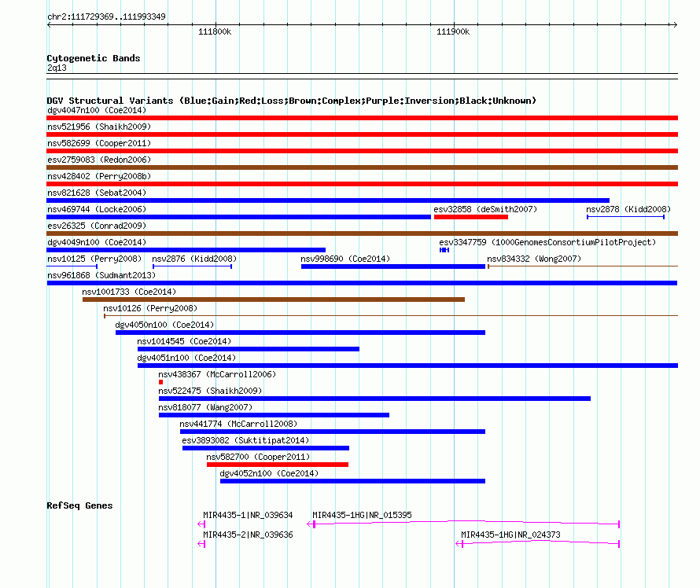The height and width of the screenshot is (588, 700).
Task: Click the nsv821628 (Sebat2004) blue gain bar
Action: 328,200
